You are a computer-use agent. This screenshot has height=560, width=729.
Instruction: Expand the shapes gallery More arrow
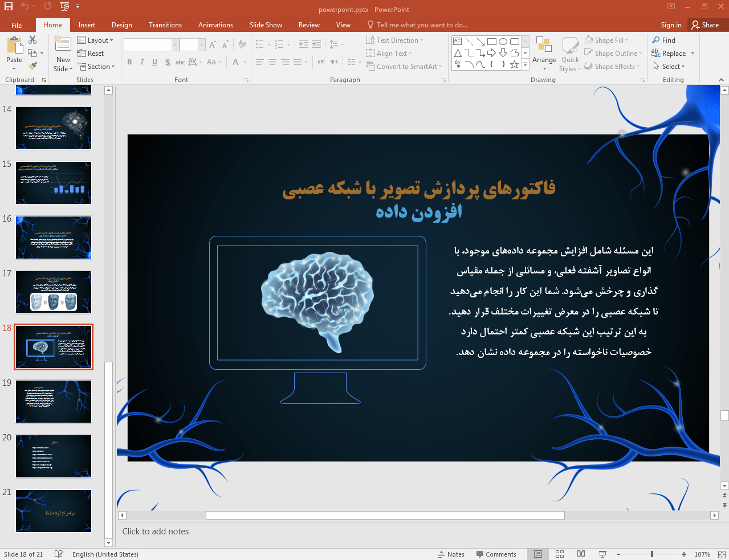pyautogui.click(x=526, y=66)
